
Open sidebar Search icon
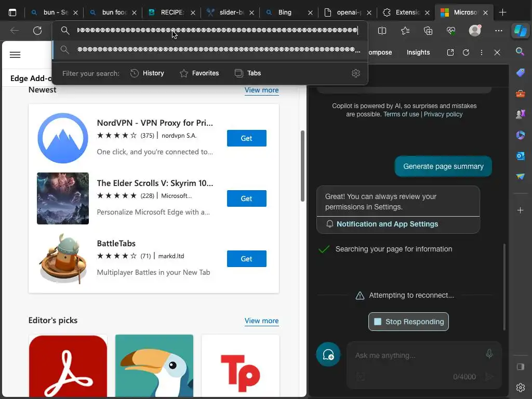(x=520, y=51)
